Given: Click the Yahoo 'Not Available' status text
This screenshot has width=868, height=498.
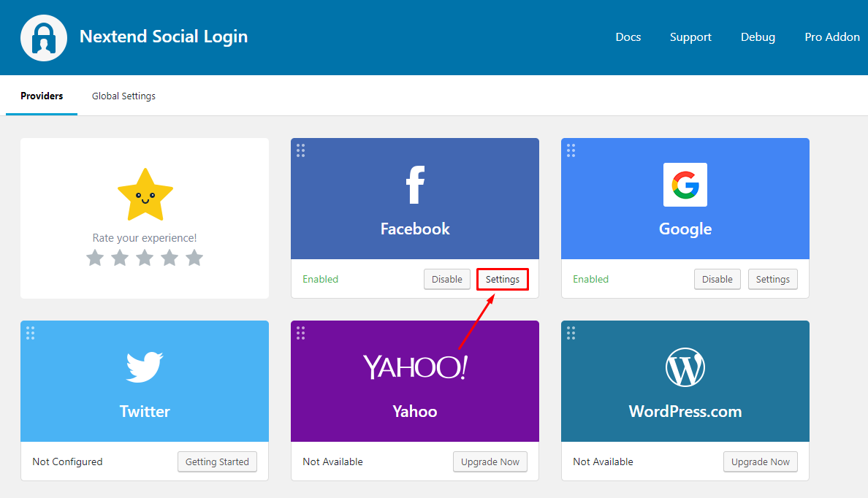Looking at the screenshot, I should [332, 462].
